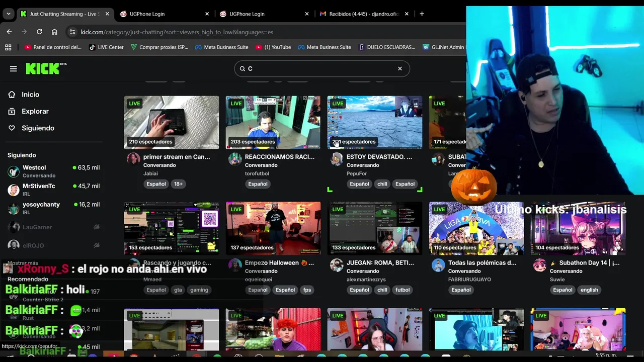Open the 210 espectadores stream thumbnail
The width and height of the screenshot is (644, 362).
172,122
